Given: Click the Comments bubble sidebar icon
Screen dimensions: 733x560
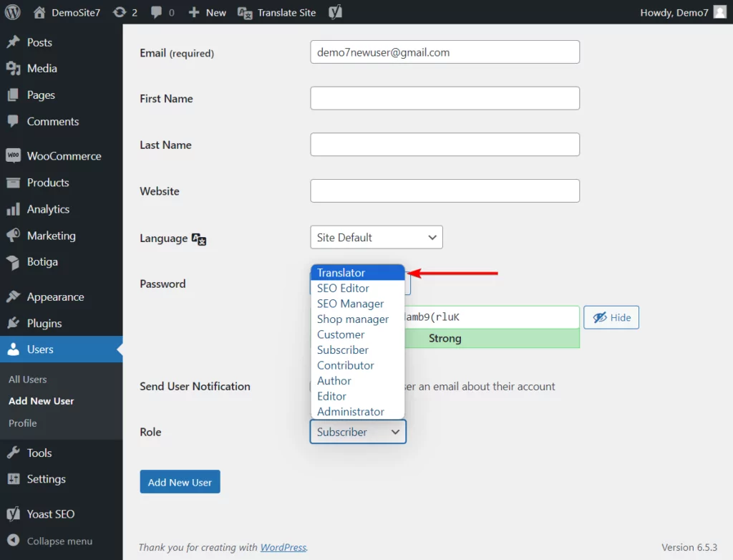Looking at the screenshot, I should coord(13,121).
